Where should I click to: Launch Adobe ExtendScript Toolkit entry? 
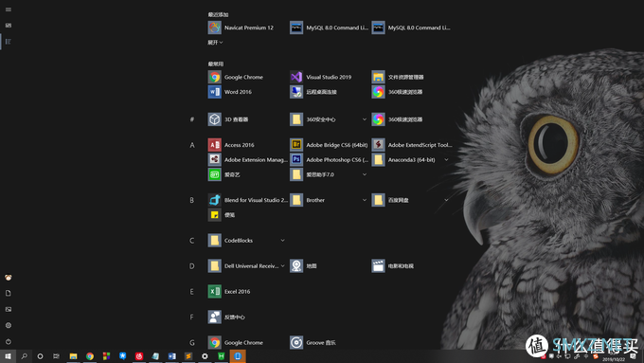coord(412,145)
